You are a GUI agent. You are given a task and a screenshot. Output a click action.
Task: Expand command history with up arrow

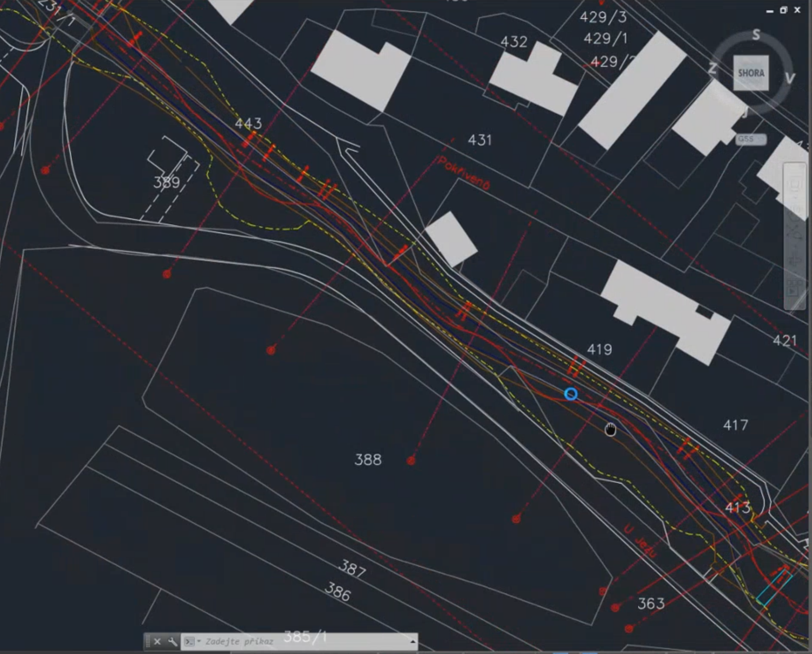click(x=413, y=641)
